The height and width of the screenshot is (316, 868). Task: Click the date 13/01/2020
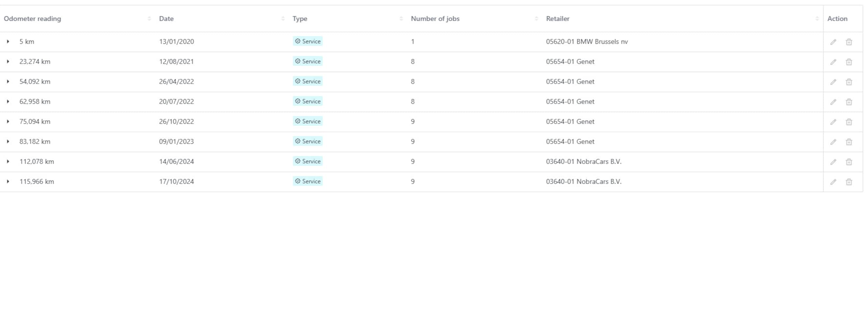pos(177,41)
